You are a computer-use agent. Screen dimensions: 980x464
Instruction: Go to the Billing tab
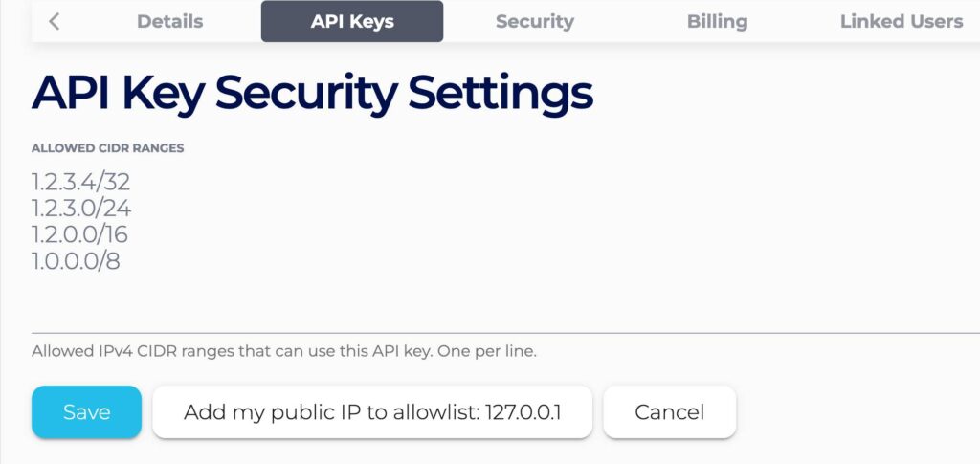(x=717, y=21)
